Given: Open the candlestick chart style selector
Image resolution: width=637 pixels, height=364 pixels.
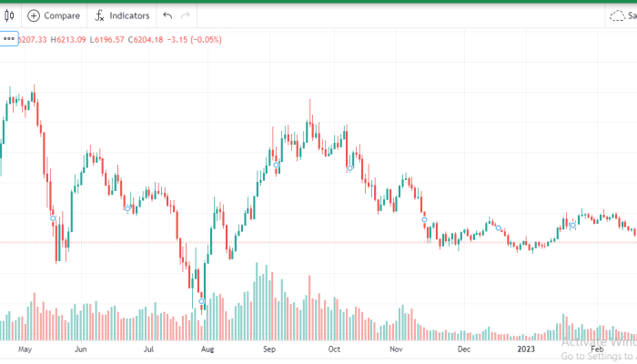Looking at the screenshot, I should click(x=9, y=15).
